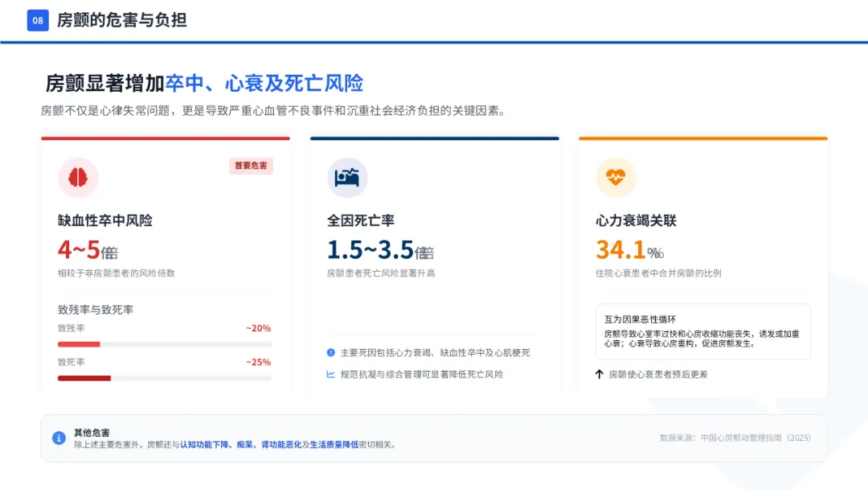Click the blue circle icon before 主要死因 line
The width and height of the screenshot is (868, 489).
331,352
